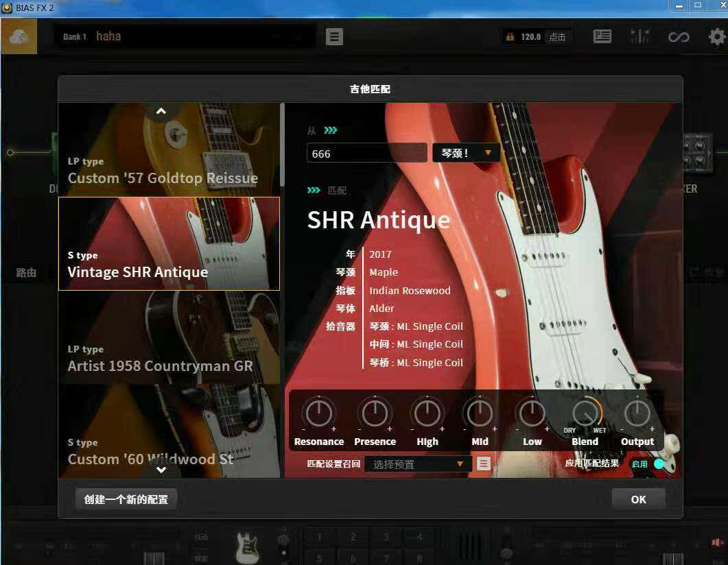The image size is (728, 565).
Task: Click 创建一个新的配置 button
Action: (x=126, y=499)
